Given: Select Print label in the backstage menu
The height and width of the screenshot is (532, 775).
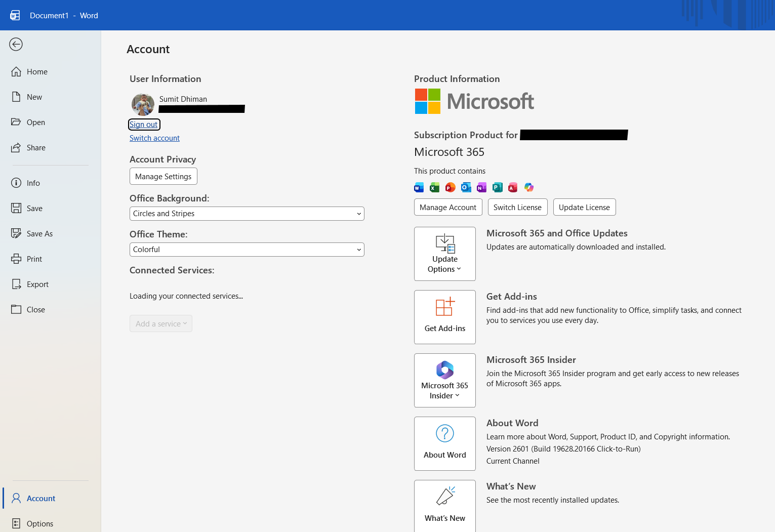Looking at the screenshot, I should point(34,259).
